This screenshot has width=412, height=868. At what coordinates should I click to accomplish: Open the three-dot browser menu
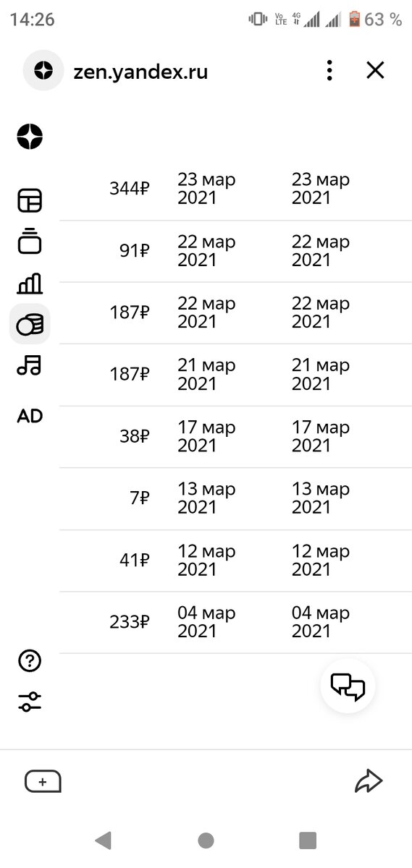(x=329, y=70)
